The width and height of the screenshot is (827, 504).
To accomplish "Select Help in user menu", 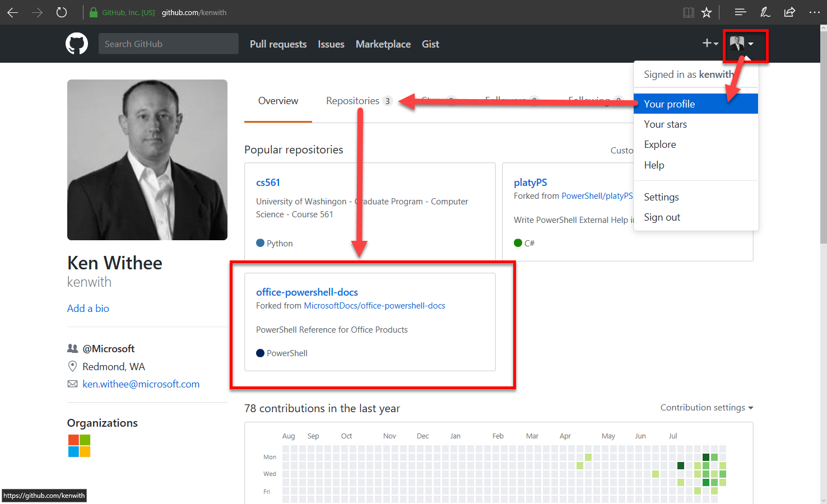I will coord(696,165).
